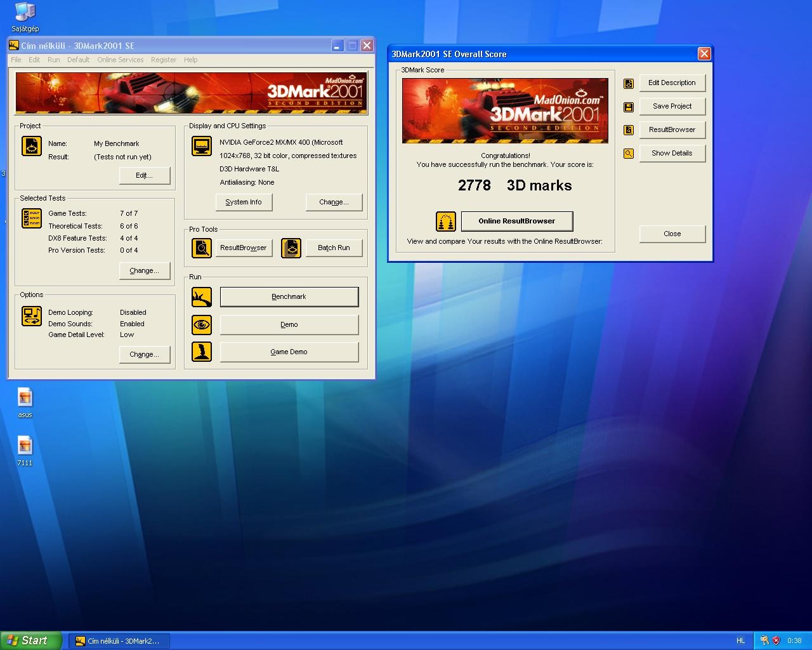
Task: Open the Run menu
Action: click(x=54, y=60)
